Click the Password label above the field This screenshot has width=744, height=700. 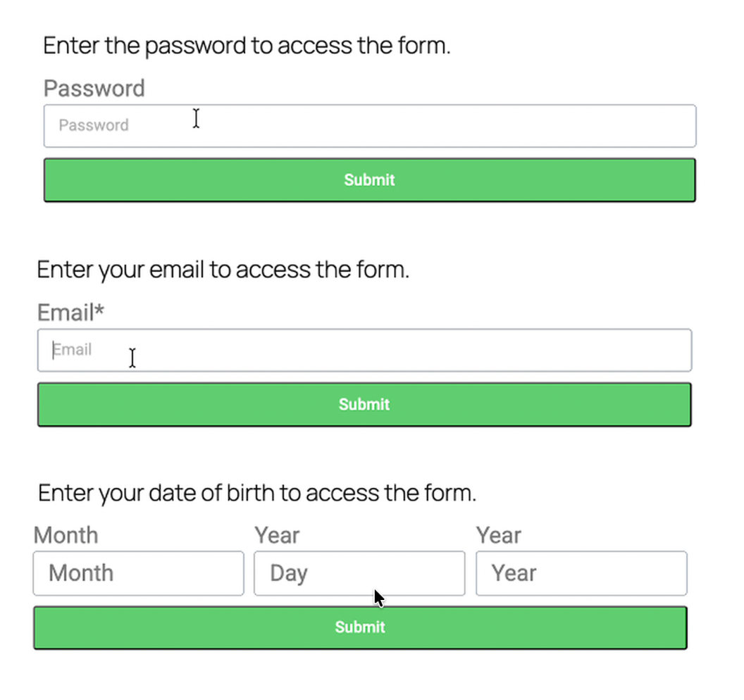coord(94,89)
